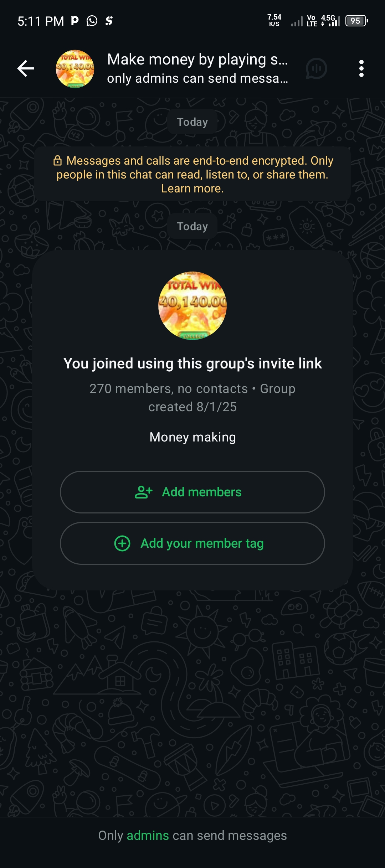
Task: Tap 'only admins can send messa...' subtitle
Action: [x=197, y=78]
